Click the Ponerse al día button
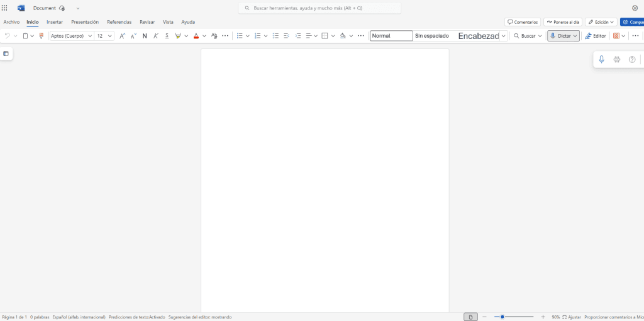 pos(563,22)
